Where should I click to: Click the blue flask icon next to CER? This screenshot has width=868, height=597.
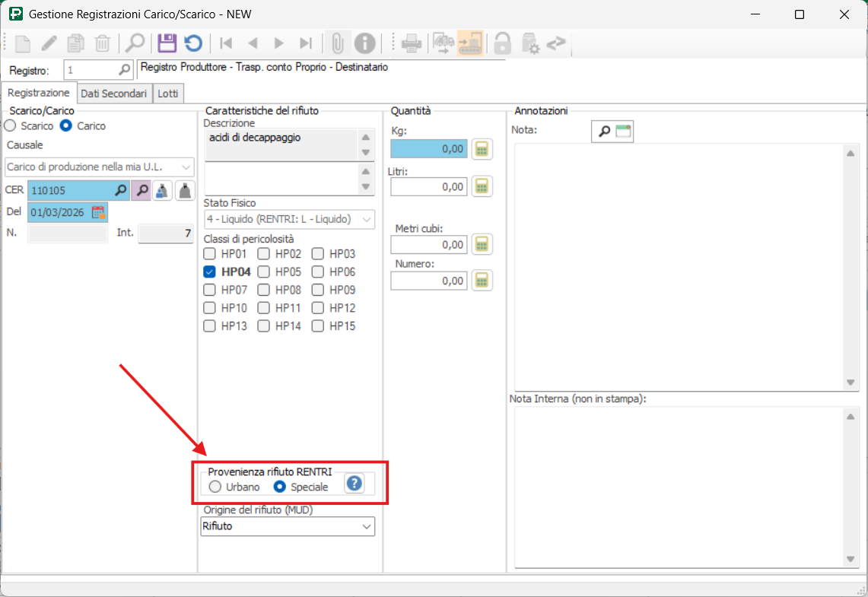pos(162,190)
